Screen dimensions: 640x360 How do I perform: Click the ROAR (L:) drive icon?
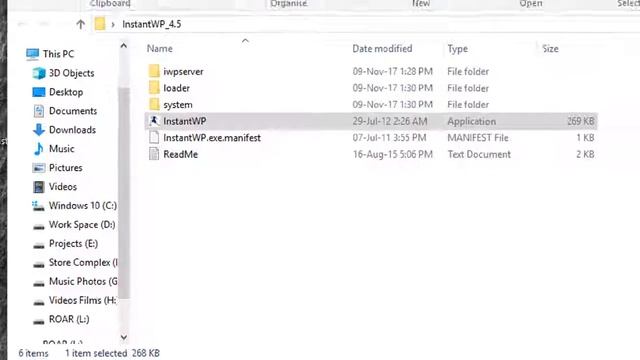[39, 321]
